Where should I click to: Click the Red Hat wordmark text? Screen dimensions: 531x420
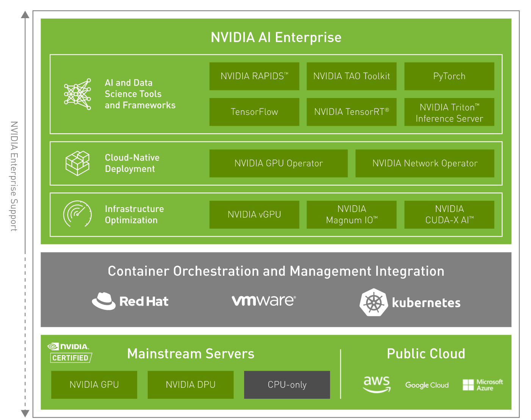point(144,301)
